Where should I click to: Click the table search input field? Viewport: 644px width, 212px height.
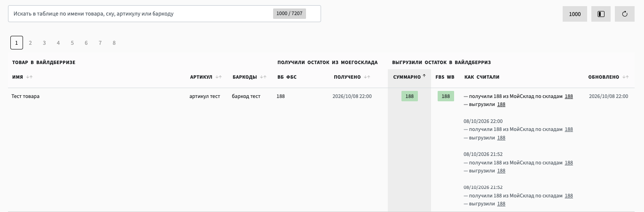click(x=164, y=14)
